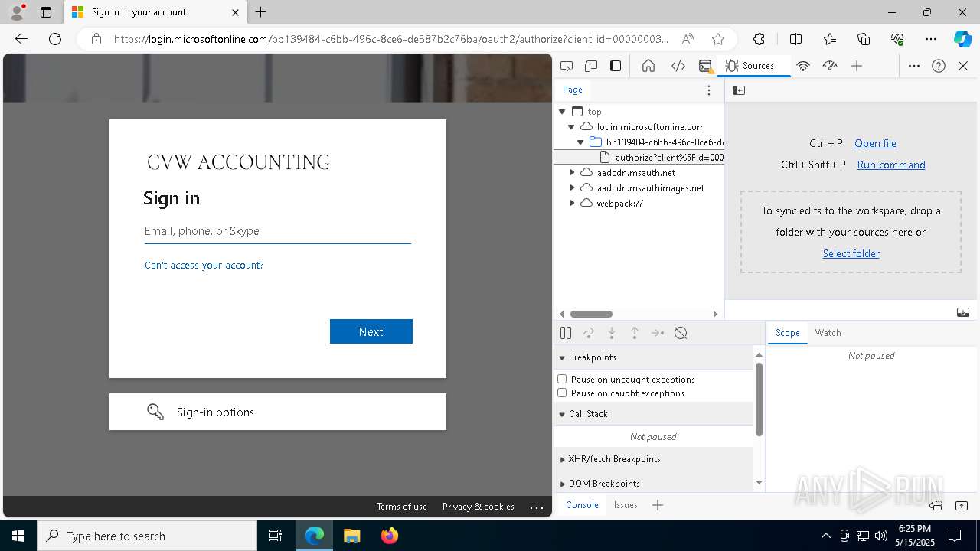Open Copilot icon in Edge
This screenshot has width=980, height=551.
click(x=962, y=39)
